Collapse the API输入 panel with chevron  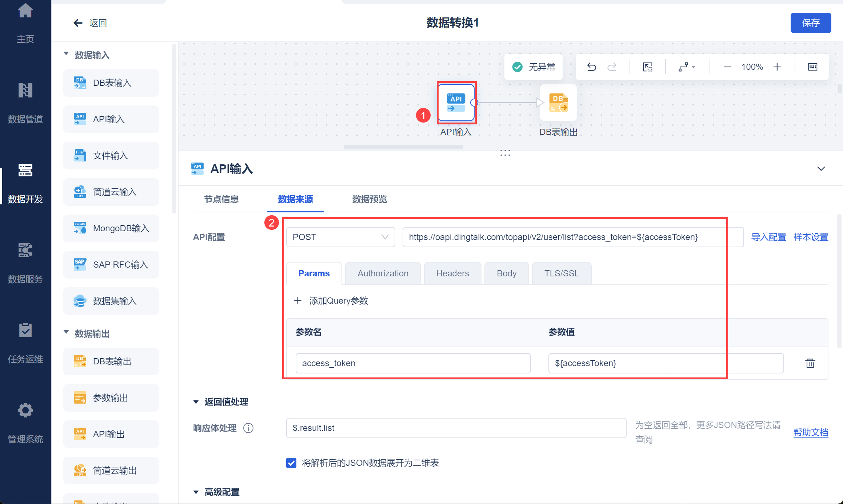coord(821,169)
